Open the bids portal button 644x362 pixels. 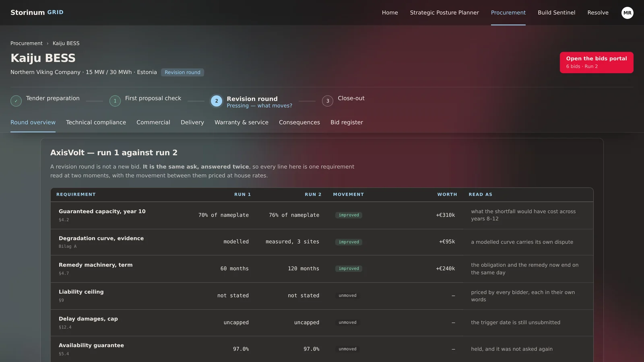597,62
